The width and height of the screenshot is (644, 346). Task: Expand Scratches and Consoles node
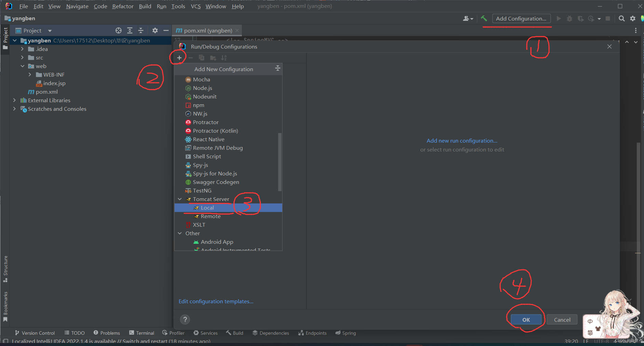tap(14, 109)
